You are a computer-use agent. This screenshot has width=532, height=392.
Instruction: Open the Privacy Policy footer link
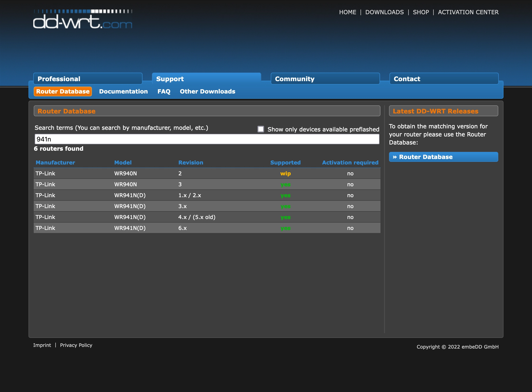click(x=76, y=345)
